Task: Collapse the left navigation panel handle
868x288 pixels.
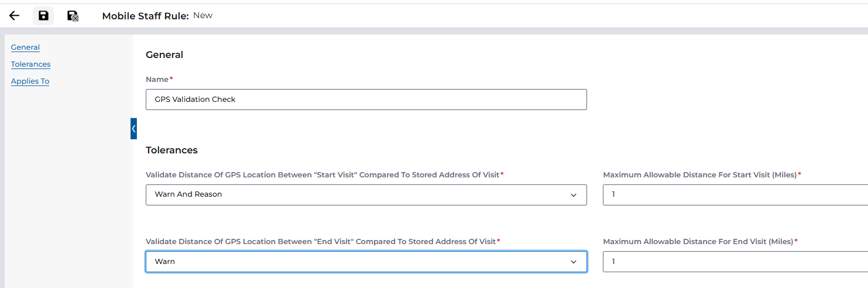Action: point(133,128)
